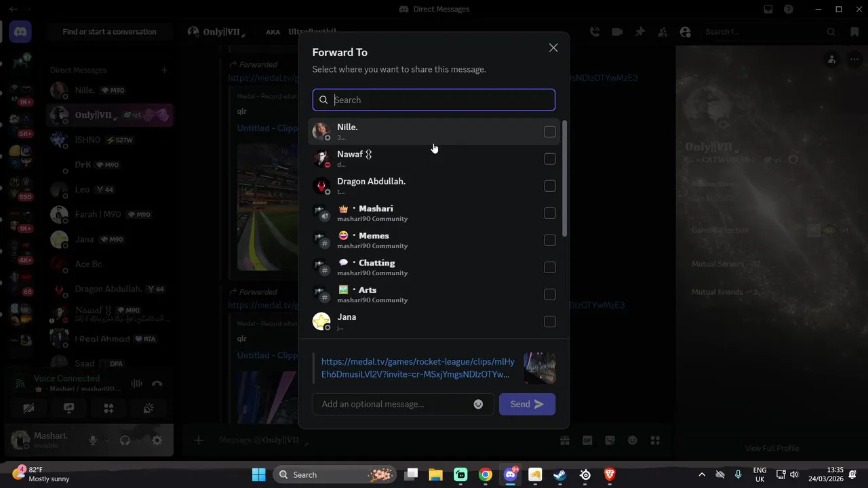Open more options in profile panel
This screenshot has height=488, width=868.
pyautogui.click(x=853, y=60)
